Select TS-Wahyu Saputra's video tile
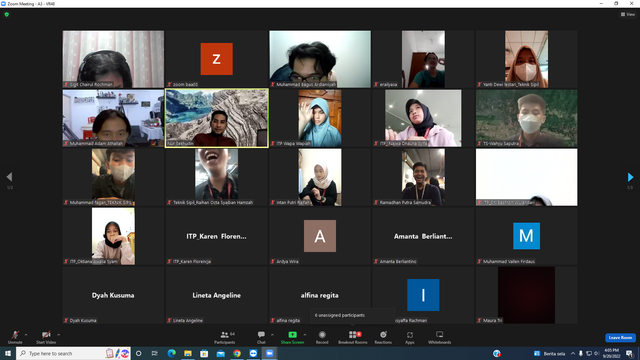This screenshot has width=640, height=360. click(x=527, y=118)
